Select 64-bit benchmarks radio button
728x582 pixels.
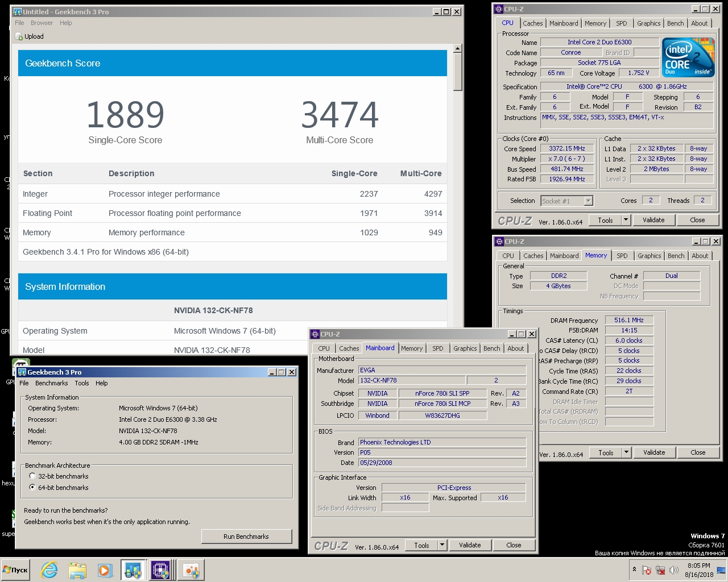pyautogui.click(x=32, y=487)
